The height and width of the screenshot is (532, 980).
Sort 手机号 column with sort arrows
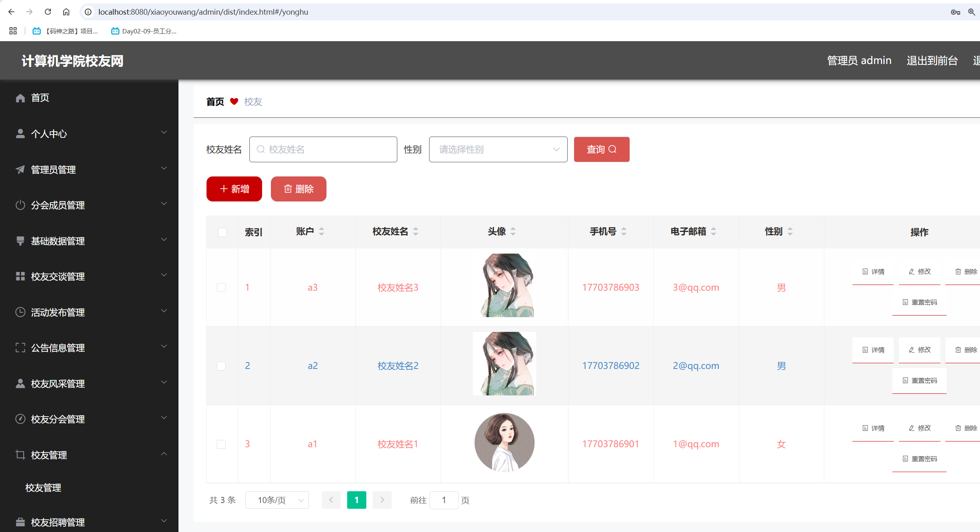(x=624, y=232)
